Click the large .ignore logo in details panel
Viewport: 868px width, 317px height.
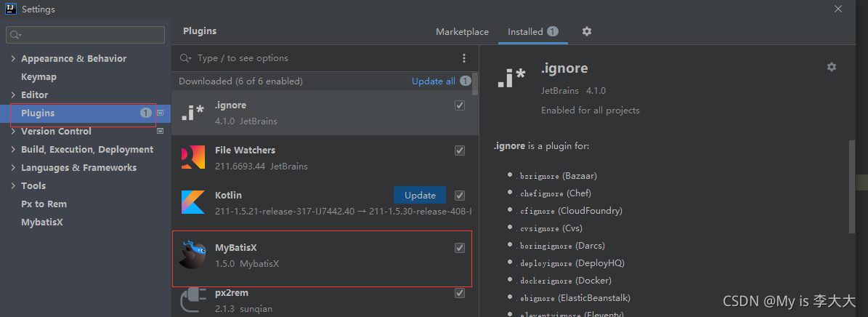(x=511, y=78)
